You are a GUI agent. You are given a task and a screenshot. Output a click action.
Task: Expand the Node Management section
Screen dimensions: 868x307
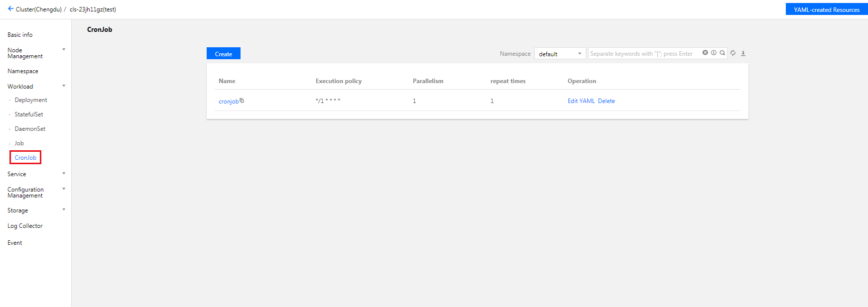tap(64, 50)
